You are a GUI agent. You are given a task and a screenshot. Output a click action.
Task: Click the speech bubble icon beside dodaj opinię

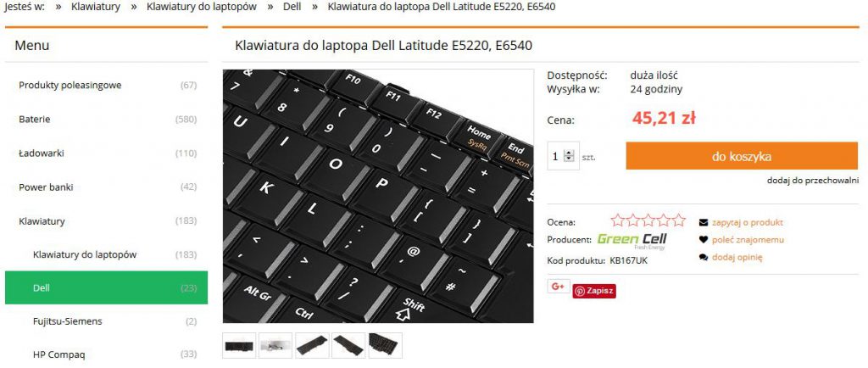pyautogui.click(x=704, y=257)
